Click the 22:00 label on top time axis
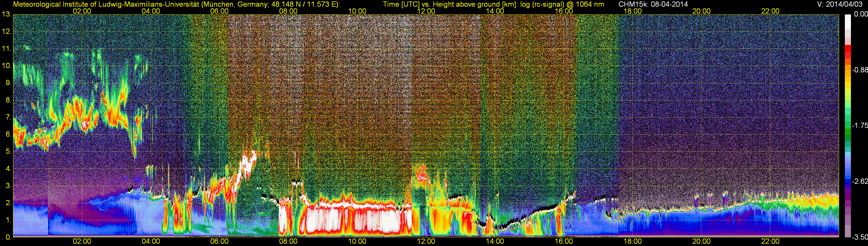The width and height of the screenshot is (868, 246). [x=770, y=11]
